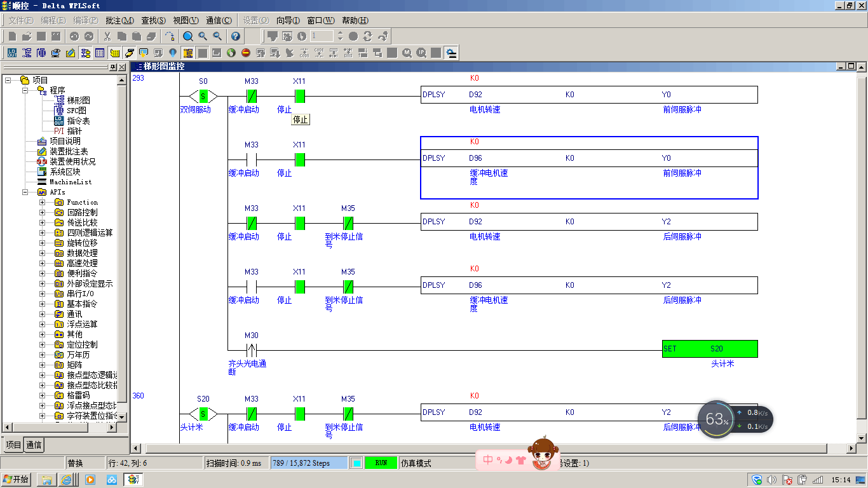
Task: Click the LD/OUT instruction list toolbar icon
Action: (x=11, y=53)
